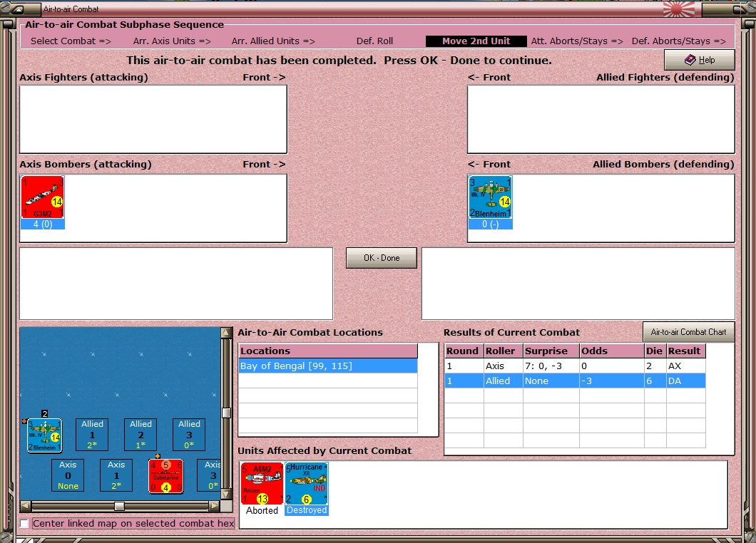The image size is (756, 543).
Task: Select the Blenheim counter on the linked map
Action: (x=44, y=435)
